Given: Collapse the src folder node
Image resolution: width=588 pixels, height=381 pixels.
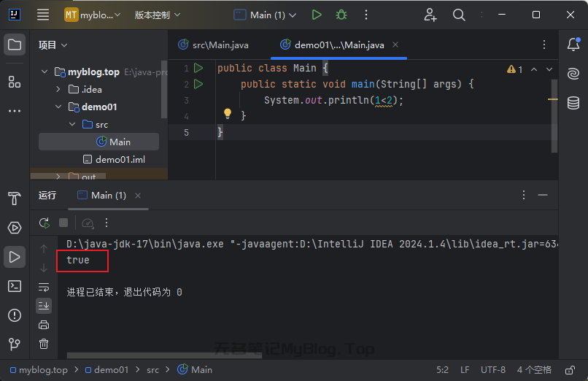Looking at the screenshot, I should 72,124.
